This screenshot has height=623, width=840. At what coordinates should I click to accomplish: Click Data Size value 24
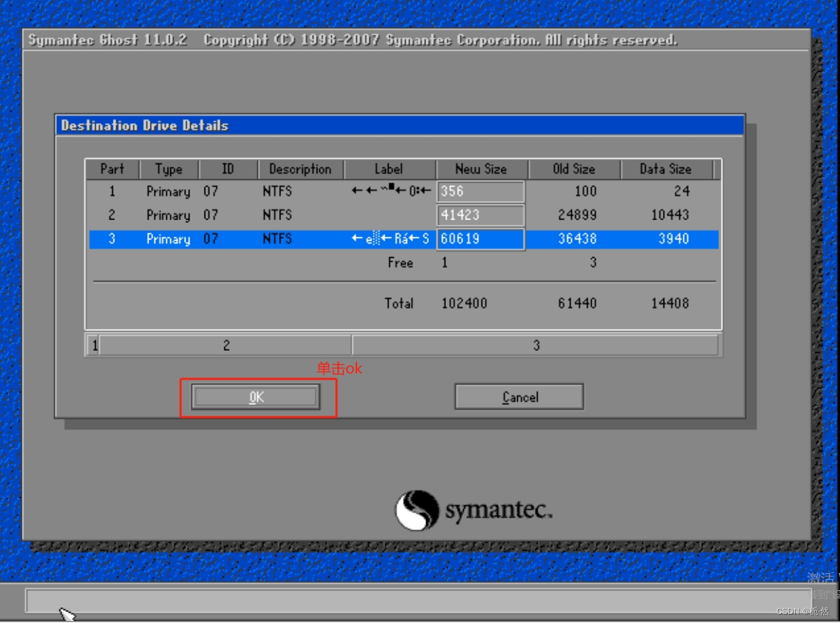(681, 191)
